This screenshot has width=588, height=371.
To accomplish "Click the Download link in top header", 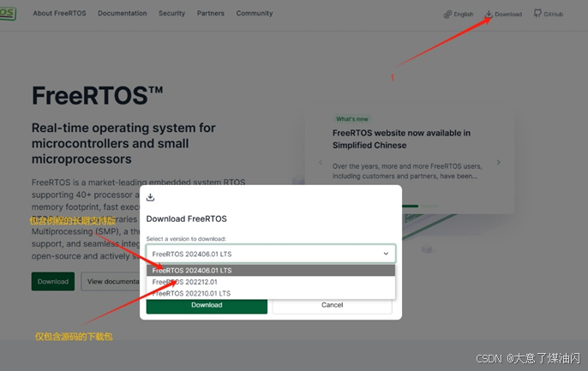I will tap(503, 15).
